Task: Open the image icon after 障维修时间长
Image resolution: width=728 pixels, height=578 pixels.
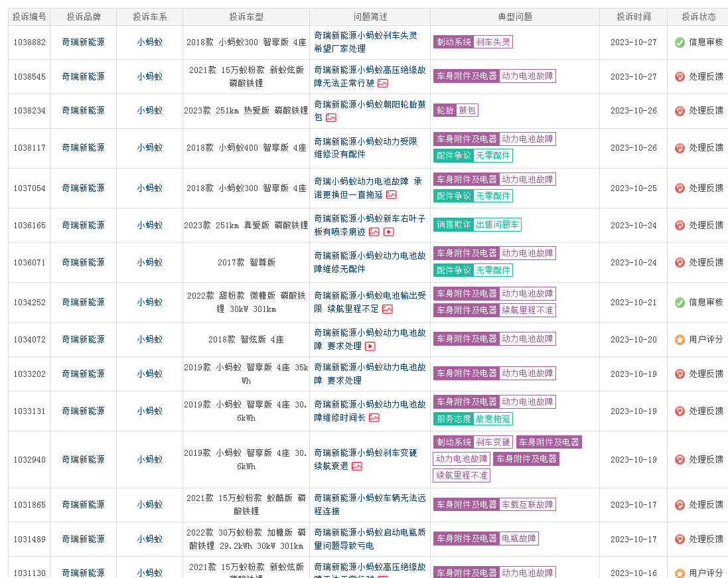Action: (374, 418)
